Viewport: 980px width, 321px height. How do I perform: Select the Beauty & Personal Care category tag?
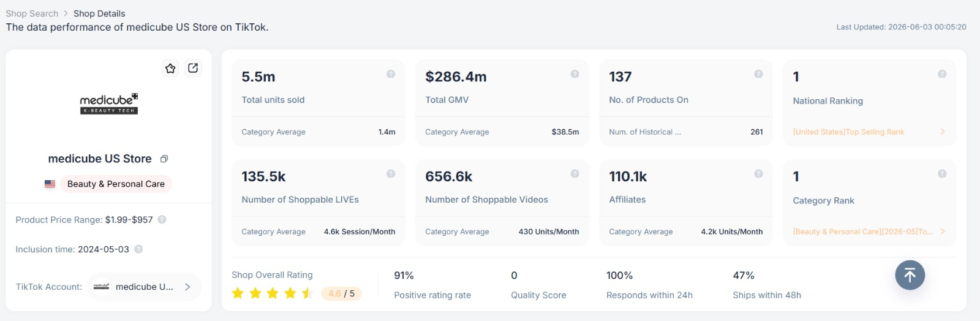tap(116, 184)
